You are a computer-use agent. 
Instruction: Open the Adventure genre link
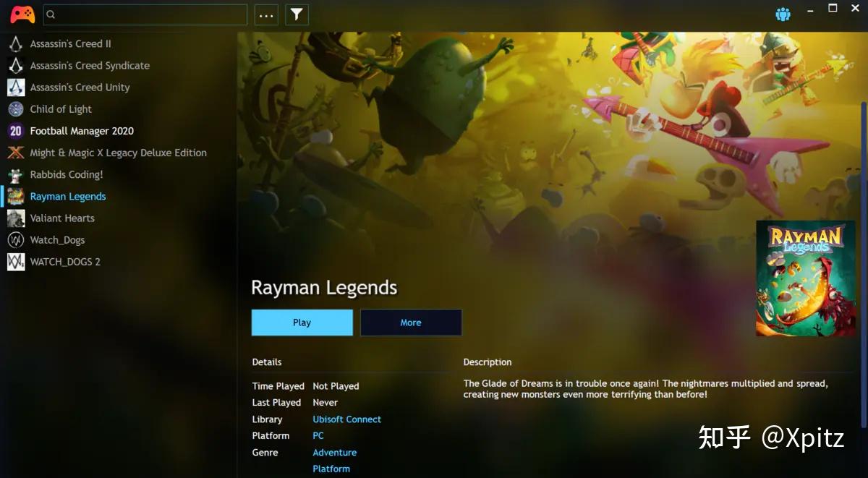(334, 452)
